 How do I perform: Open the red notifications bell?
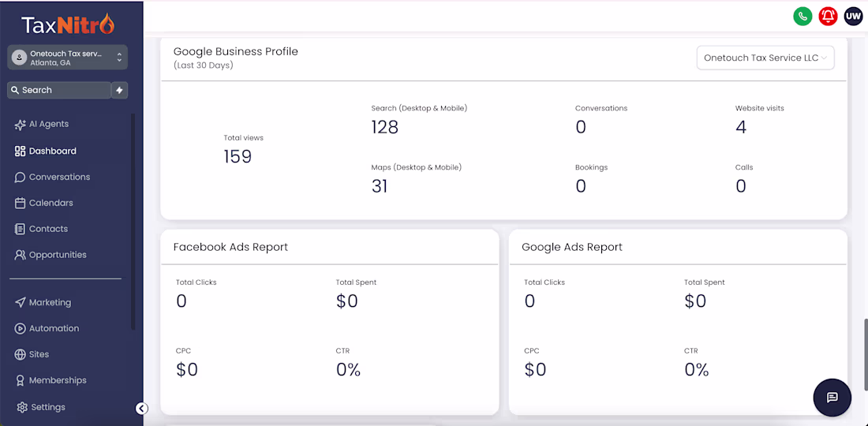point(828,17)
